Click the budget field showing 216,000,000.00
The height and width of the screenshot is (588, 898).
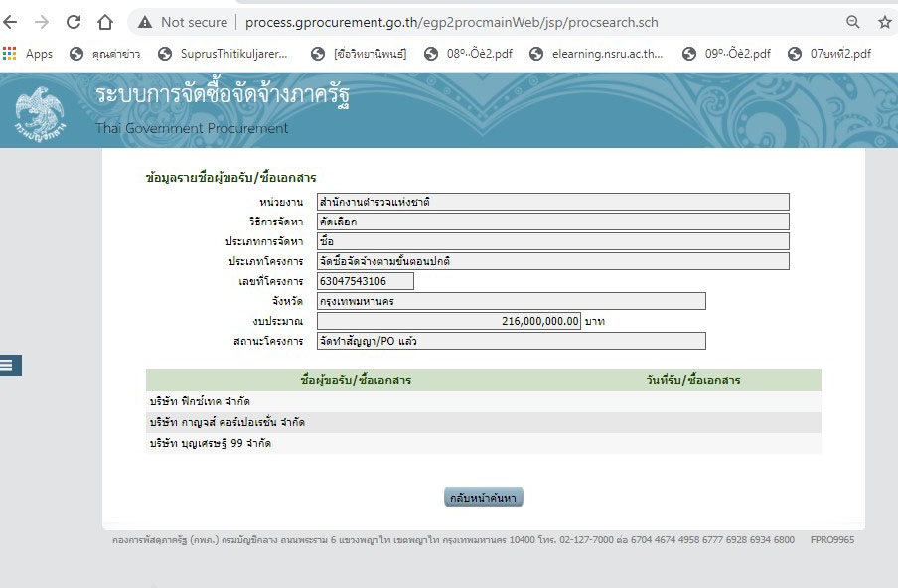coord(448,321)
